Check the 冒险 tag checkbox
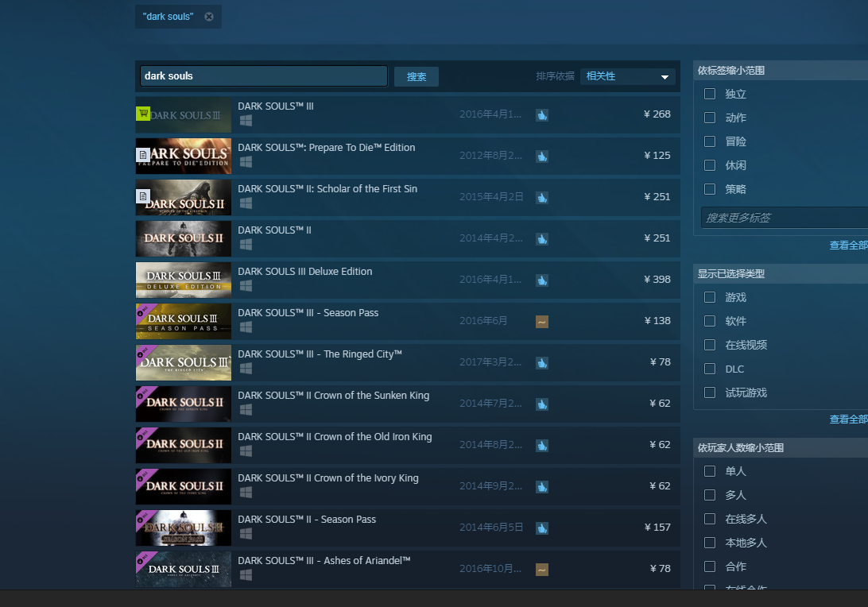Image resolution: width=868 pixels, height=607 pixels. coord(710,141)
